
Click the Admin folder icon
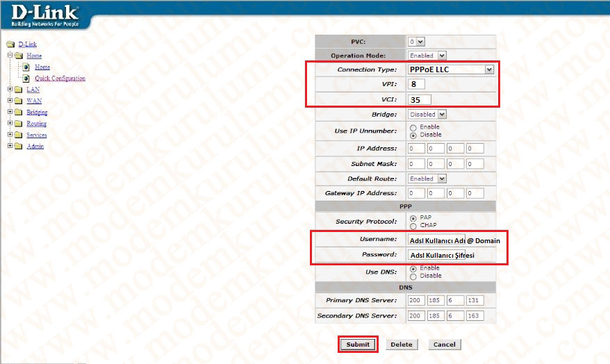coord(18,146)
